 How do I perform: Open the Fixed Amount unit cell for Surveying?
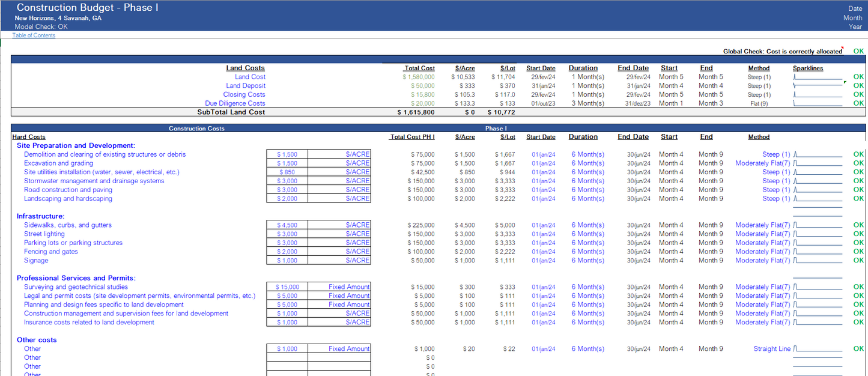click(339, 287)
